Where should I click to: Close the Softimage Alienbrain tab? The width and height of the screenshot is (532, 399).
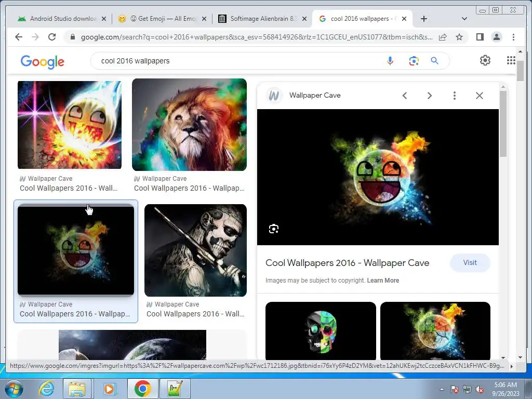point(304,19)
